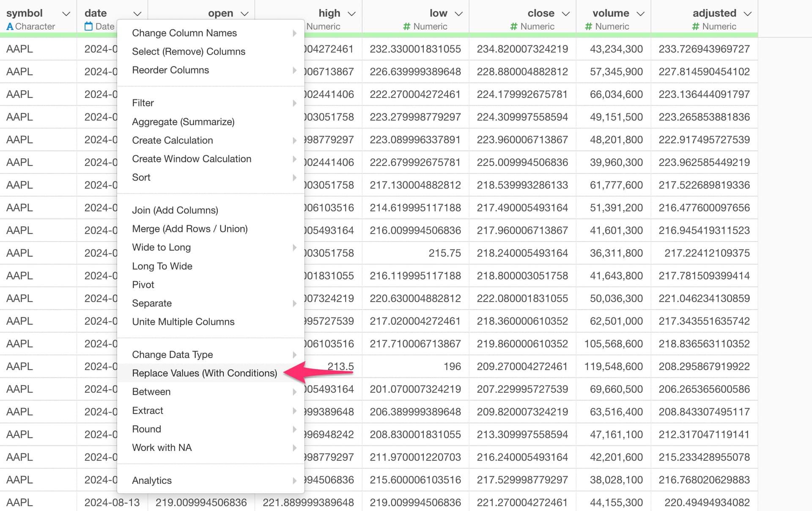This screenshot has height=511, width=812.
Task: Select date cell 2024-08-13
Action: [x=112, y=503]
